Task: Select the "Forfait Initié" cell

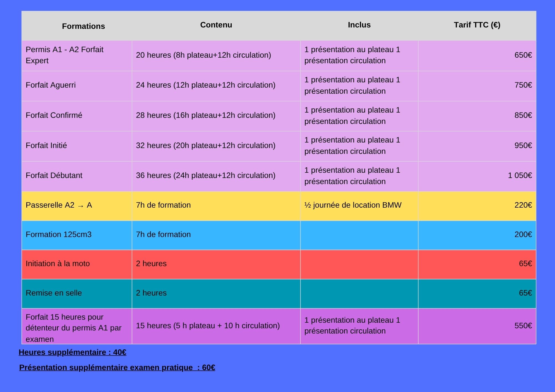Action: 77,146
